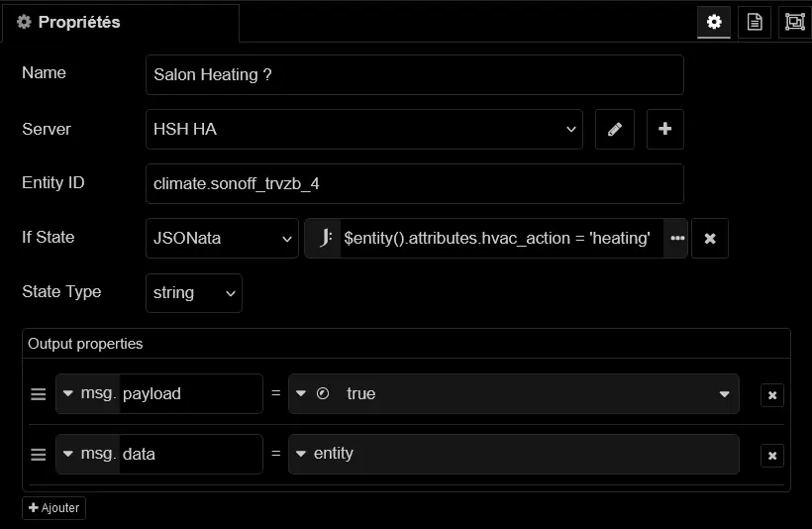The width and height of the screenshot is (812, 529).
Task: Delete the msg.payload output property row
Action: (772, 395)
